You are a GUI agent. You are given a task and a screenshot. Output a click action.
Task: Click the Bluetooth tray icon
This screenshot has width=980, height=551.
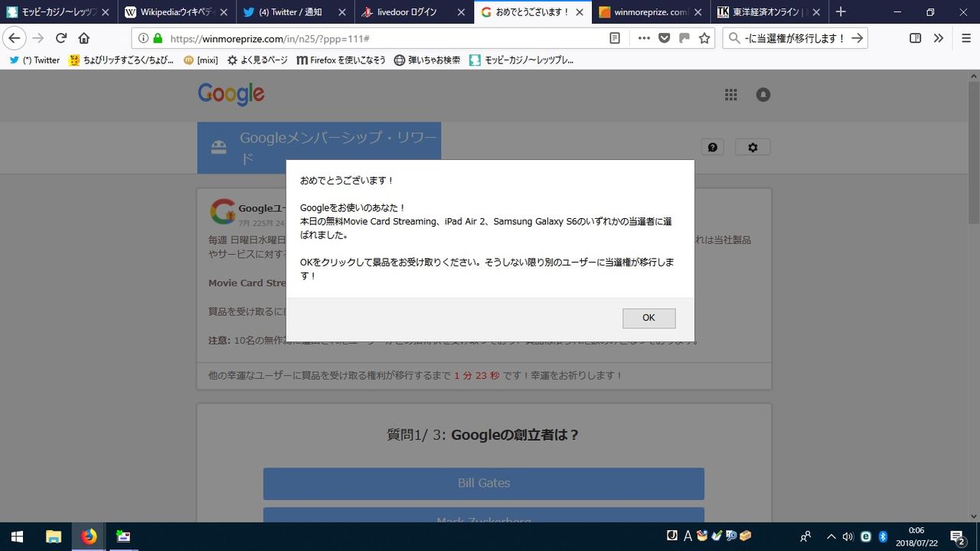(x=882, y=536)
